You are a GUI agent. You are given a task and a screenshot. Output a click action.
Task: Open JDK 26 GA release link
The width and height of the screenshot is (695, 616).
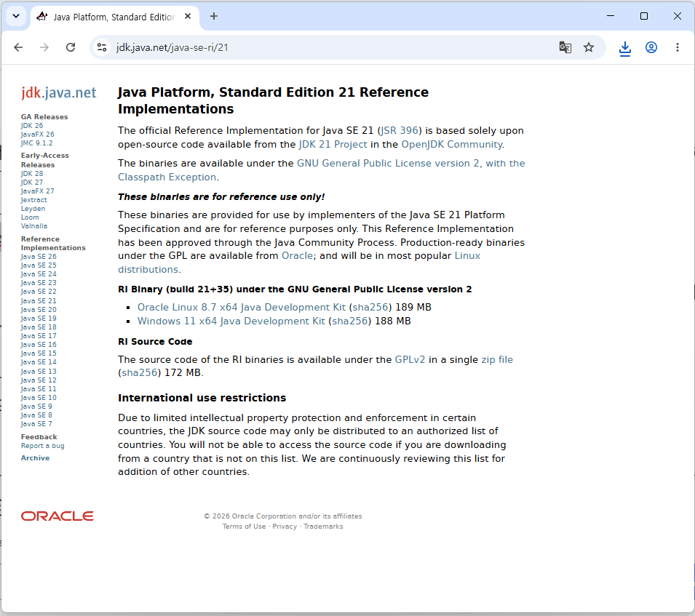coord(32,126)
